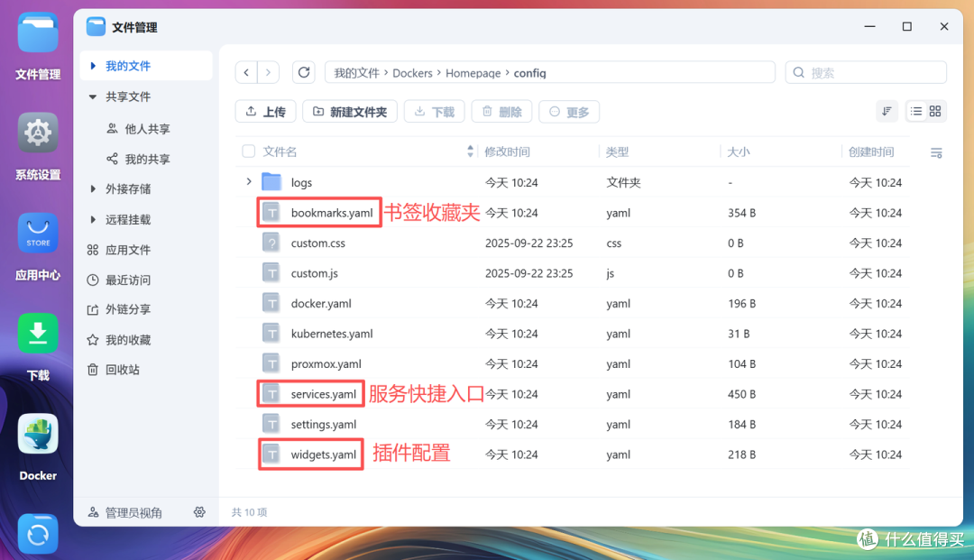Navigate to 我的文件 in breadcrumb

click(356, 73)
